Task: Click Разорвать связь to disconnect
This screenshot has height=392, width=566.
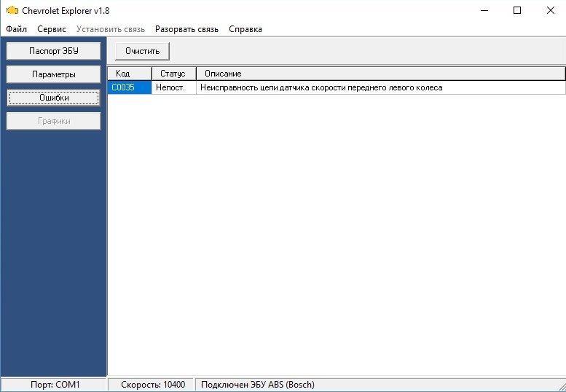Action: point(186,29)
